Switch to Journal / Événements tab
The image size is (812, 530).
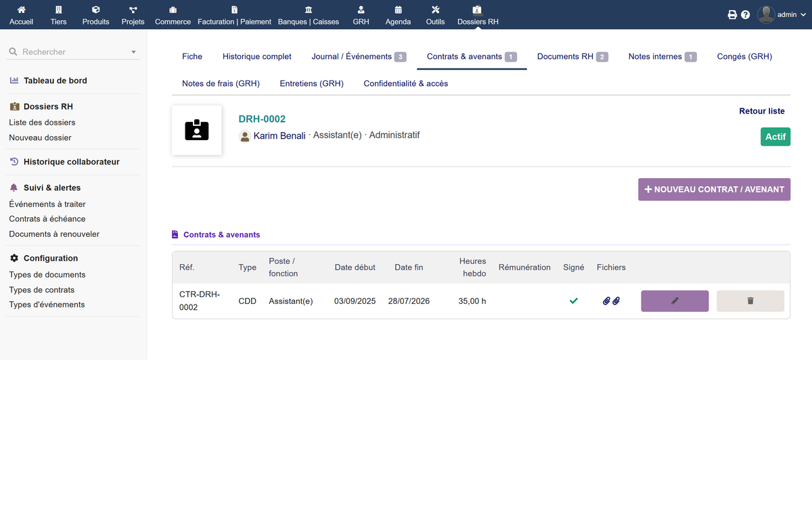coord(359,56)
